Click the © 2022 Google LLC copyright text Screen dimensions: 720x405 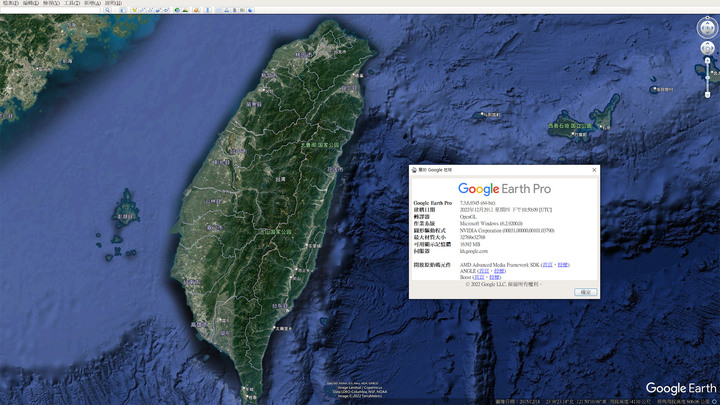503,284
